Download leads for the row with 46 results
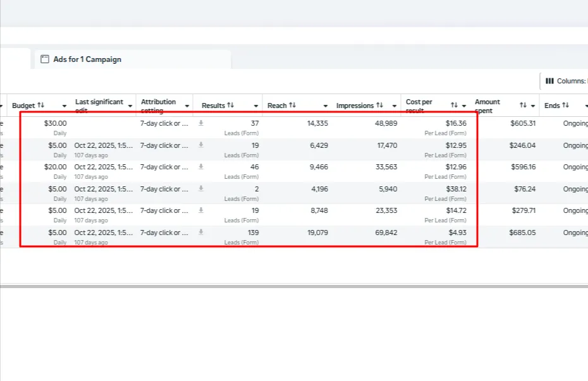The width and height of the screenshot is (588, 381). click(x=201, y=167)
